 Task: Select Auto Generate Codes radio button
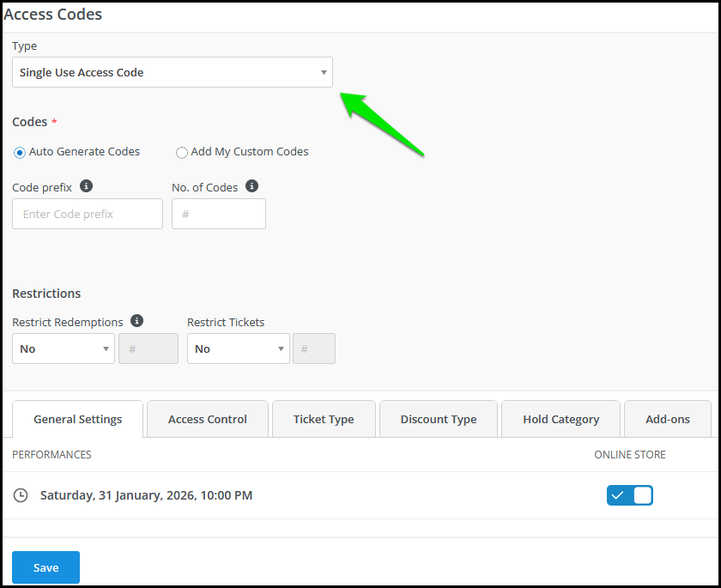pyautogui.click(x=20, y=153)
